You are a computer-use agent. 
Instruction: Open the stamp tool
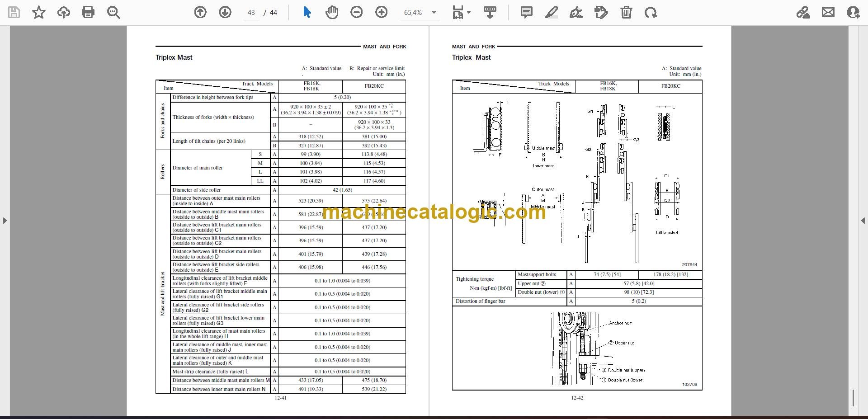click(x=601, y=13)
